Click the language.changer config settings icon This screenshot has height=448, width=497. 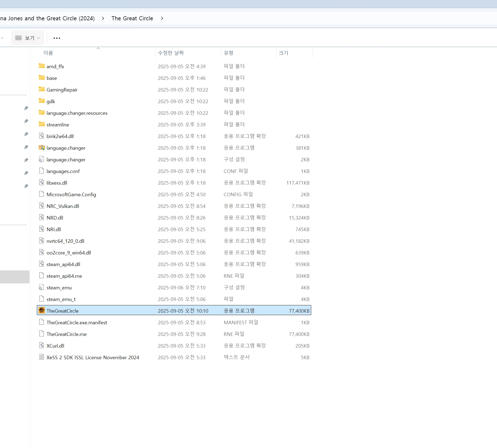[41, 159]
